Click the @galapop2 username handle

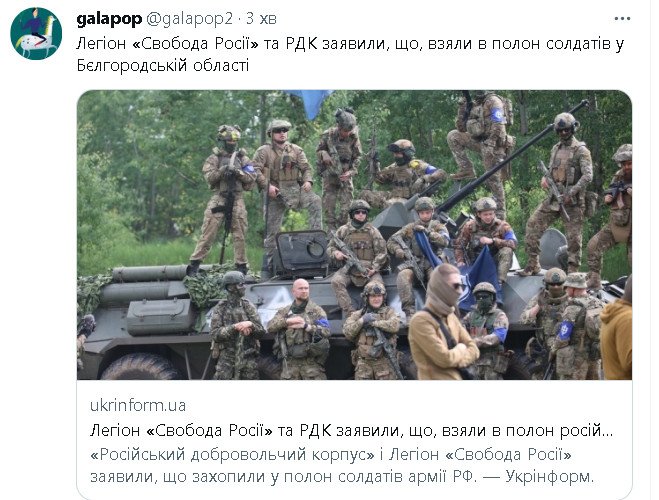[x=189, y=19]
